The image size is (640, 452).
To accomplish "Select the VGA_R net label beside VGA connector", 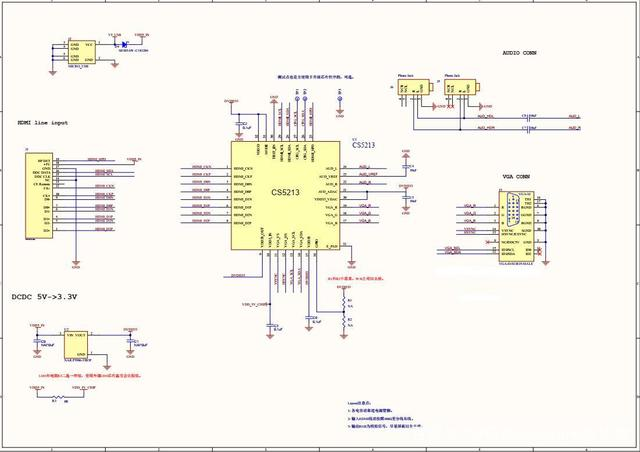I will (470, 205).
